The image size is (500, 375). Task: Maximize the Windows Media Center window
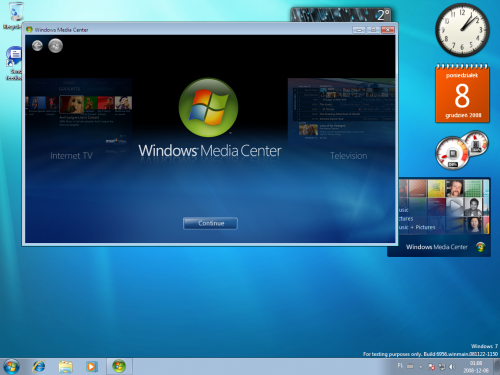tap(373, 30)
